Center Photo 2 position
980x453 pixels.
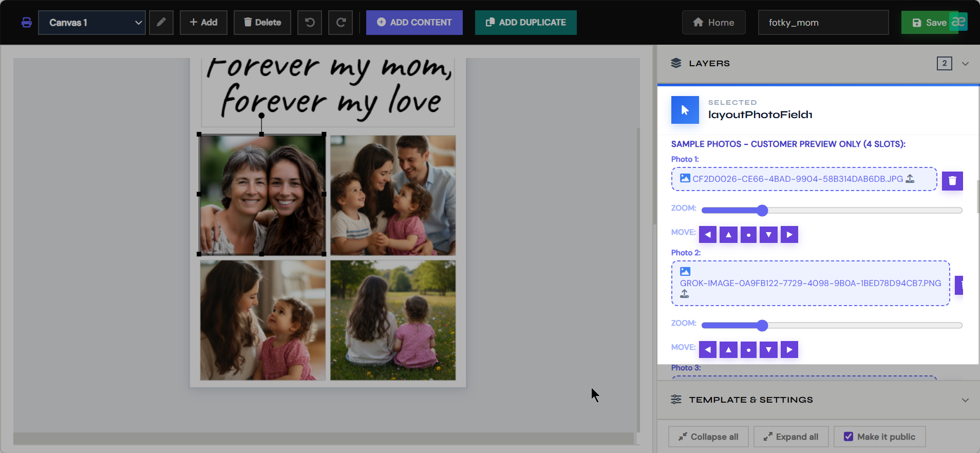pyautogui.click(x=748, y=350)
